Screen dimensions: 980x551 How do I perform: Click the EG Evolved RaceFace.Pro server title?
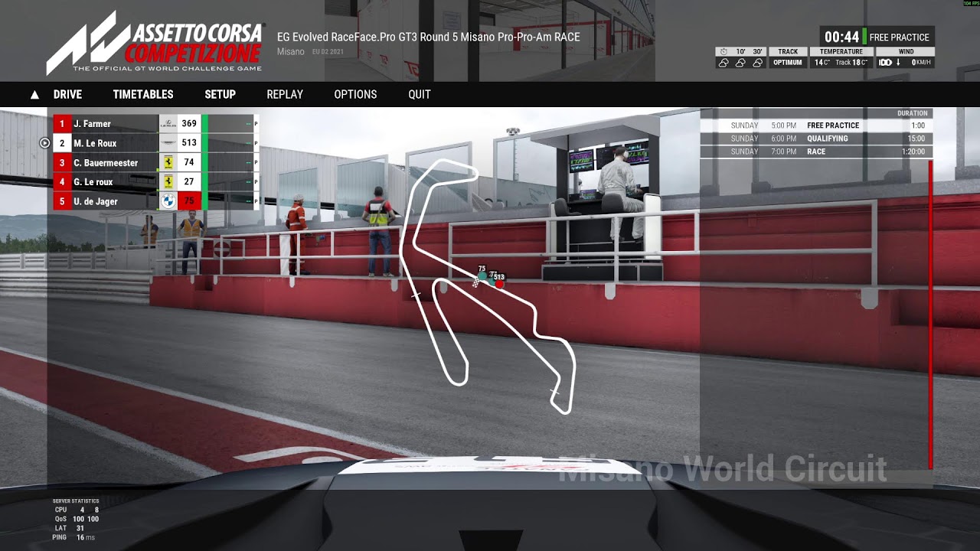[x=428, y=37]
